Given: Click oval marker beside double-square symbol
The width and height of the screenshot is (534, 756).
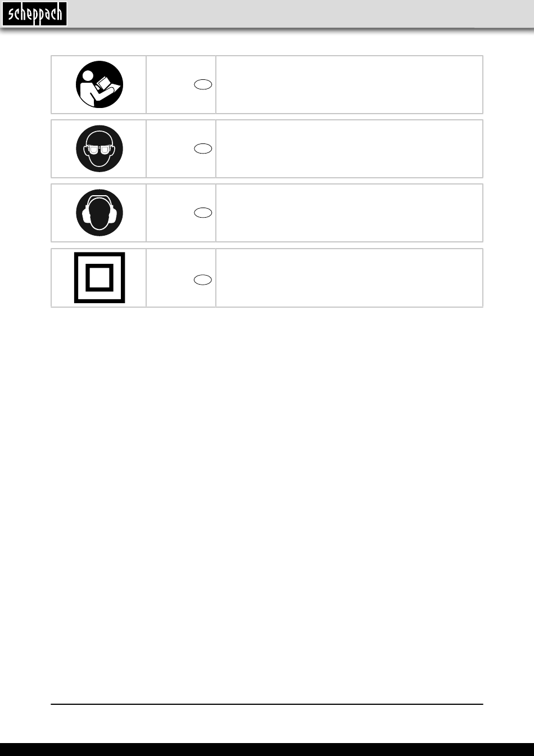Looking at the screenshot, I should click(203, 280).
